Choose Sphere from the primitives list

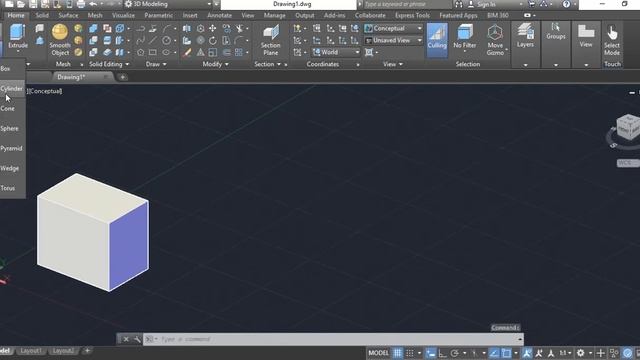pos(9,129)
